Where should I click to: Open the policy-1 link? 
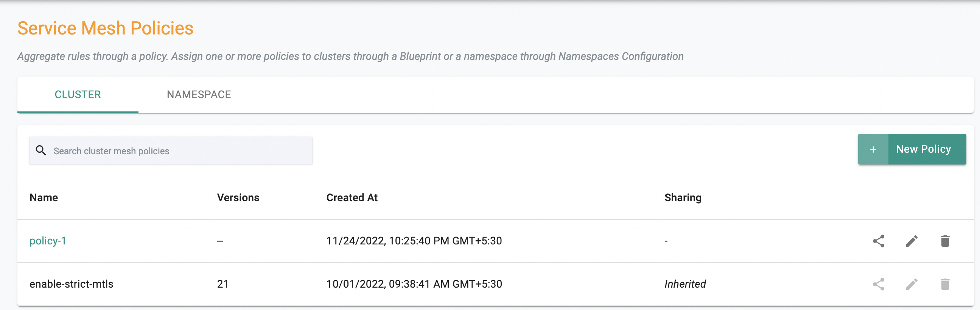pos(48,241)
